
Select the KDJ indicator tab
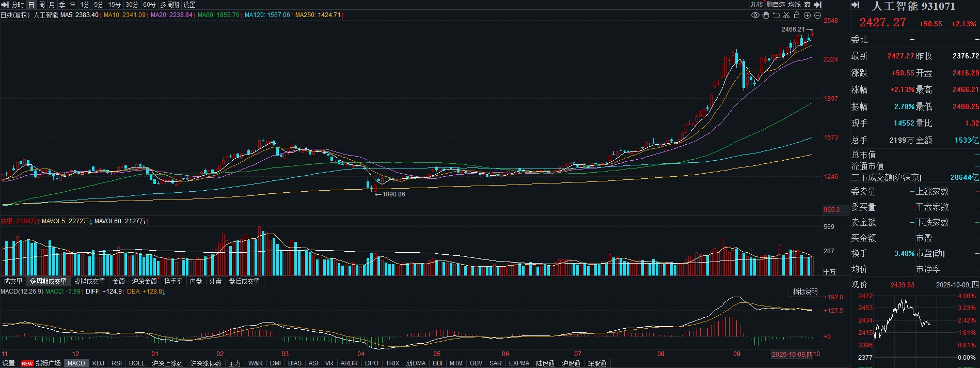point(98,363)
